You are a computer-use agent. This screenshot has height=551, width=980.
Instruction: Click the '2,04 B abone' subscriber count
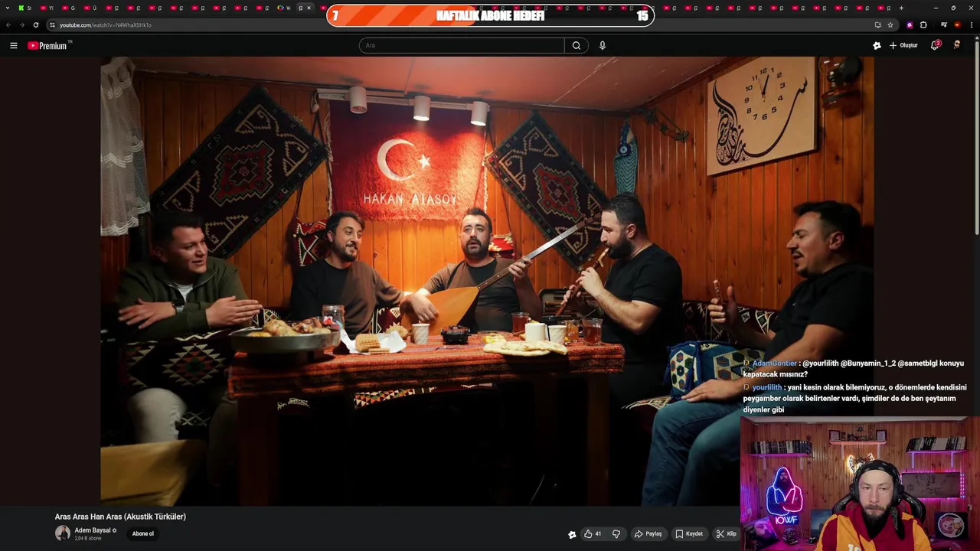[x=88, y=539]
